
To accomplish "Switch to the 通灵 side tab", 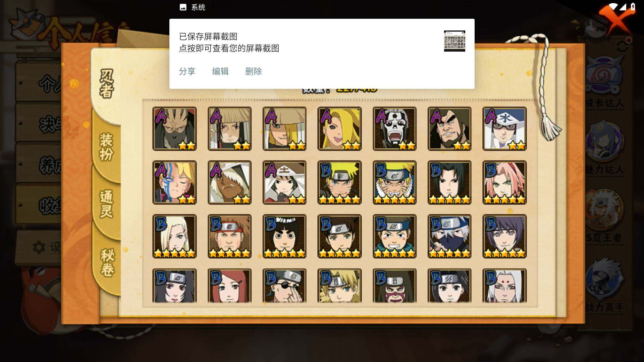I will [x=107, y=204].
